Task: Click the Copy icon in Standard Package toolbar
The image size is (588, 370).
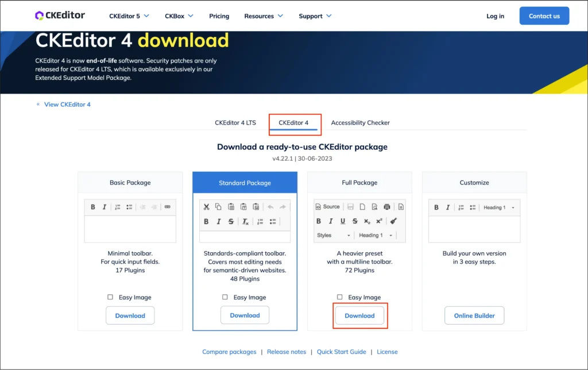Action: click(218, 207)
